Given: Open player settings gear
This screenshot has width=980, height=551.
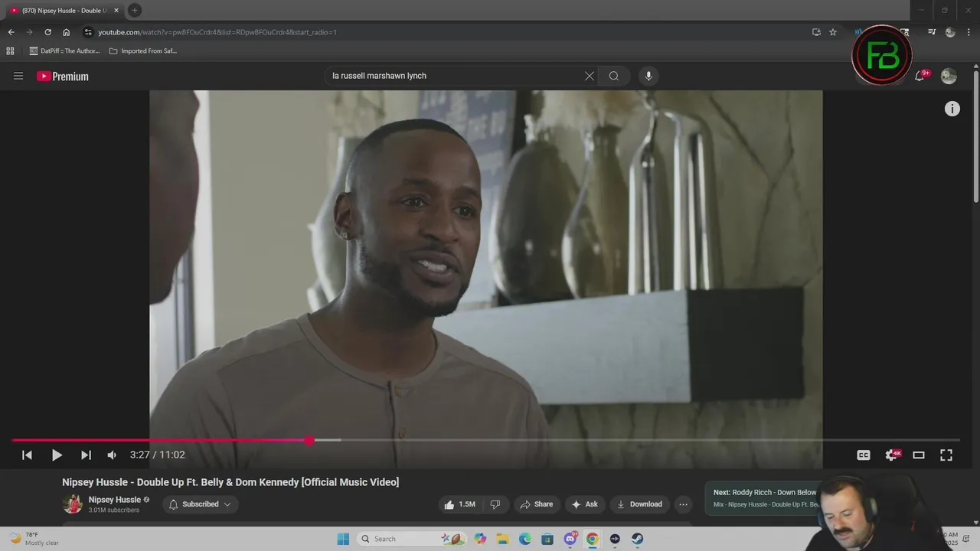Looking at the screenshot, I should [x=891, y=455].
